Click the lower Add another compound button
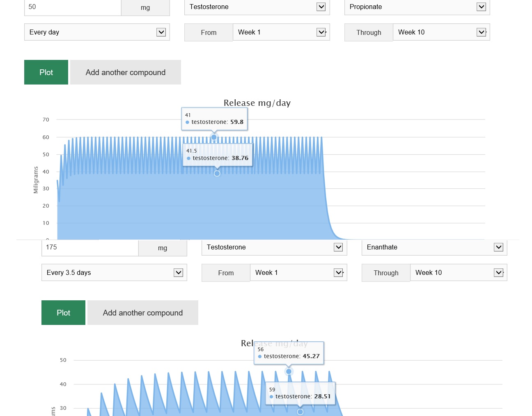 point(142,313)
